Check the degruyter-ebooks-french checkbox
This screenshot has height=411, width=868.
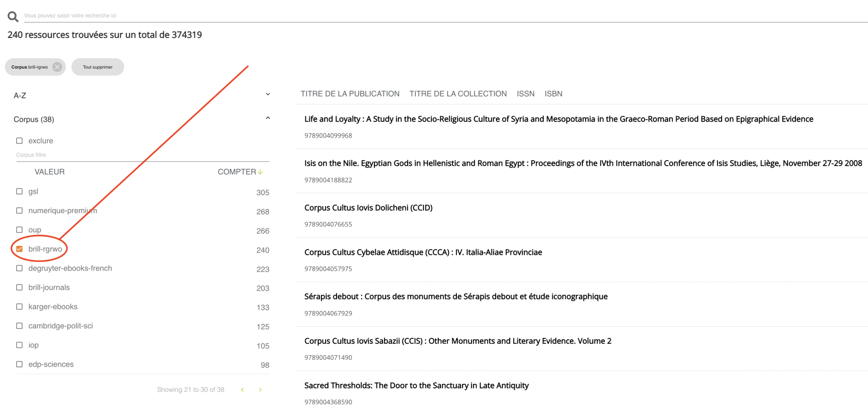pyautogui.click(x=19, y=268)
